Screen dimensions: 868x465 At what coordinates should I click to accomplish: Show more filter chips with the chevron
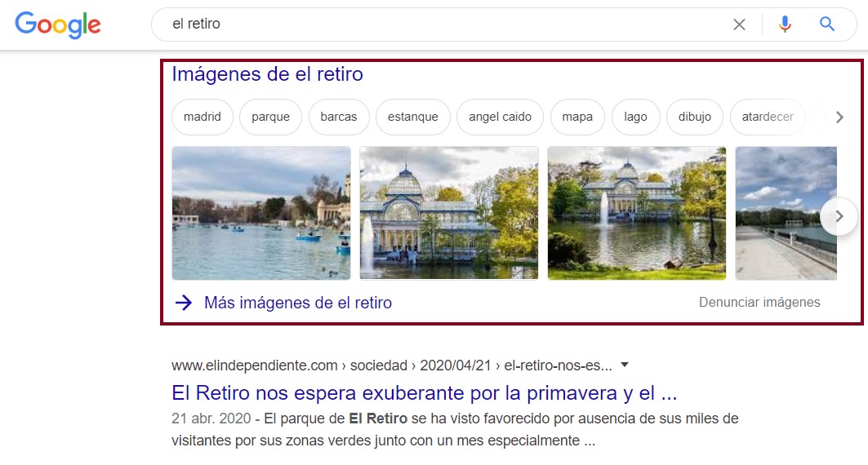(x=839, y=117)
